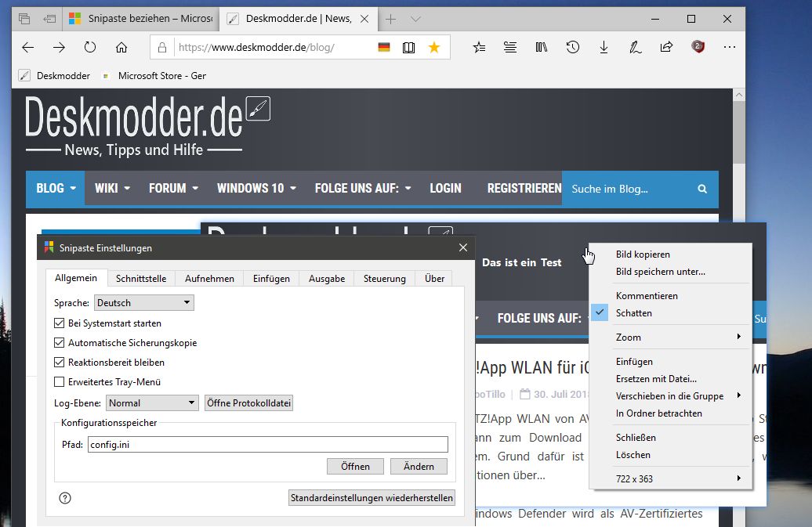
Task: Open a new tab with plus icon
Action: [x=390, y=19]
